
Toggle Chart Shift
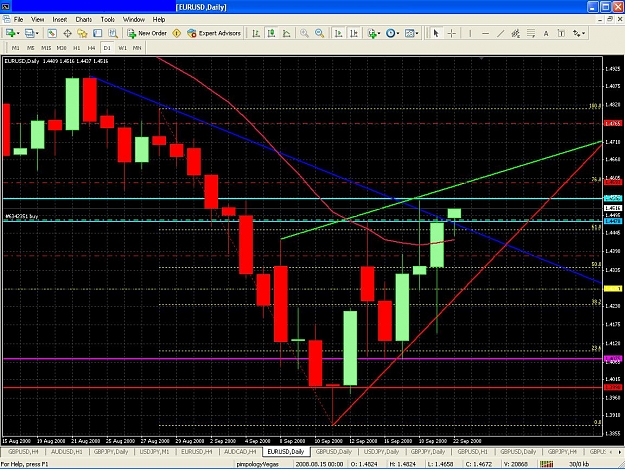[x=354, y=33]
